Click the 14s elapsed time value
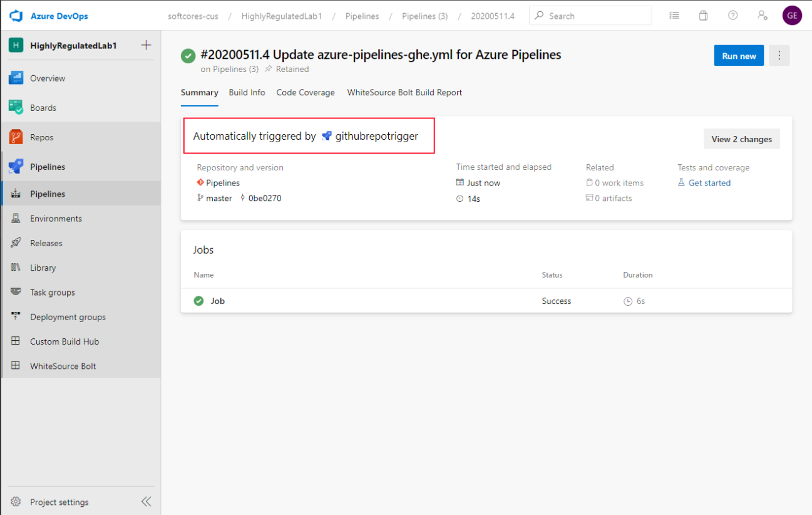 pos(473,198)
